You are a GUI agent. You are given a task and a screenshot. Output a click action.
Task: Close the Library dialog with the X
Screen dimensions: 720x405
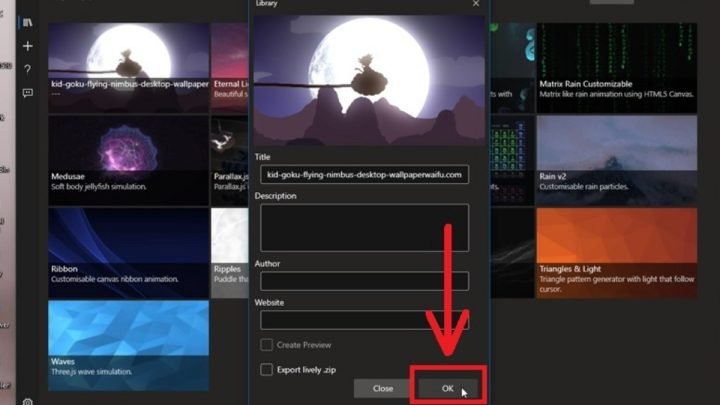[476, 4]
